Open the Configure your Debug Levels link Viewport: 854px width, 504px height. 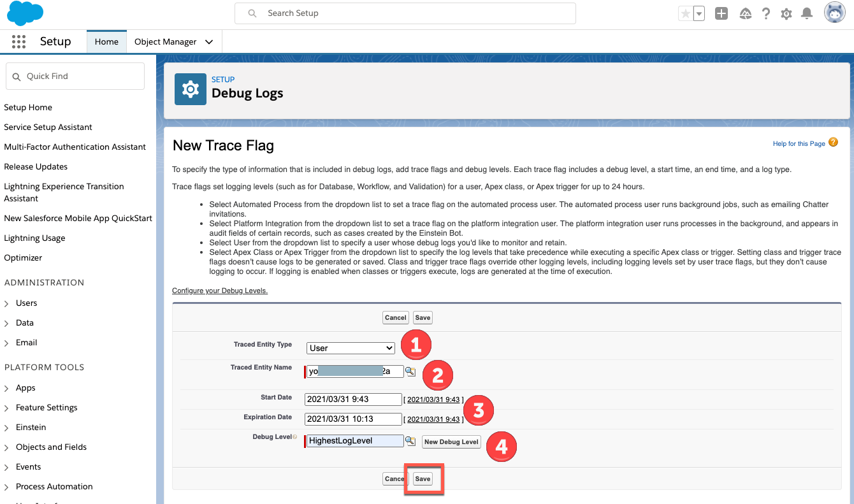click(220, 291)
